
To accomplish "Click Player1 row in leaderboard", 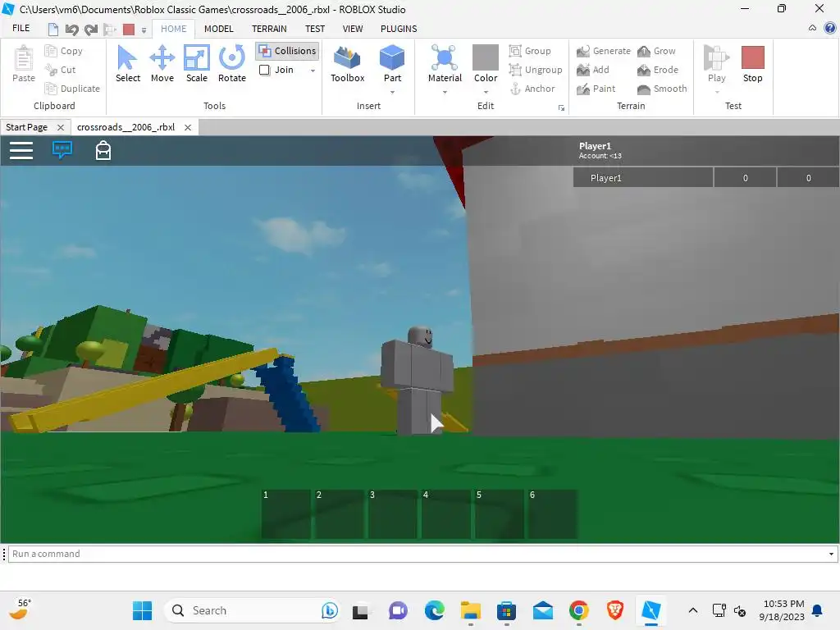I will tap(706, 178).
